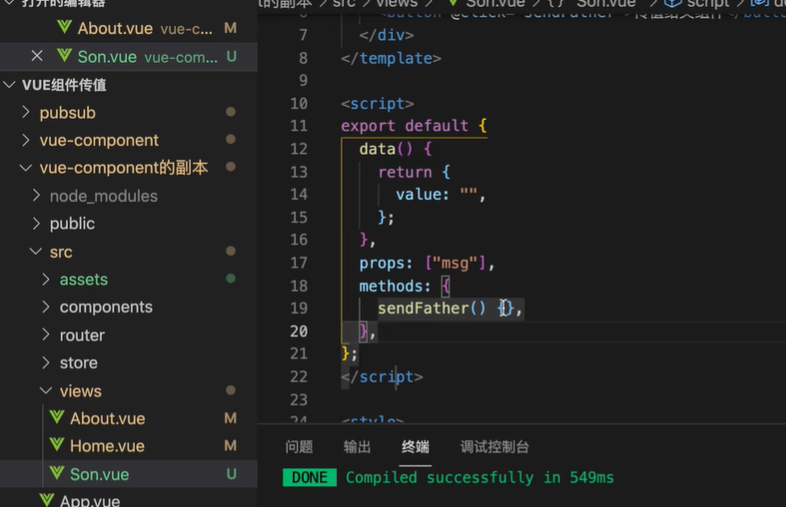Click the closing </script> tag
This screenshot has height=507, width=786.
pos(382,377)
